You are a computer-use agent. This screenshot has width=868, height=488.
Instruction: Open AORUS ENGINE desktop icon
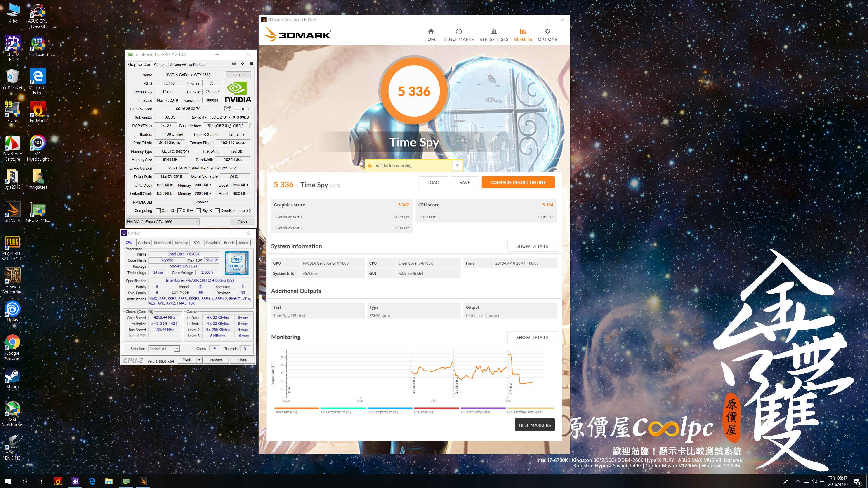(12, 447)
